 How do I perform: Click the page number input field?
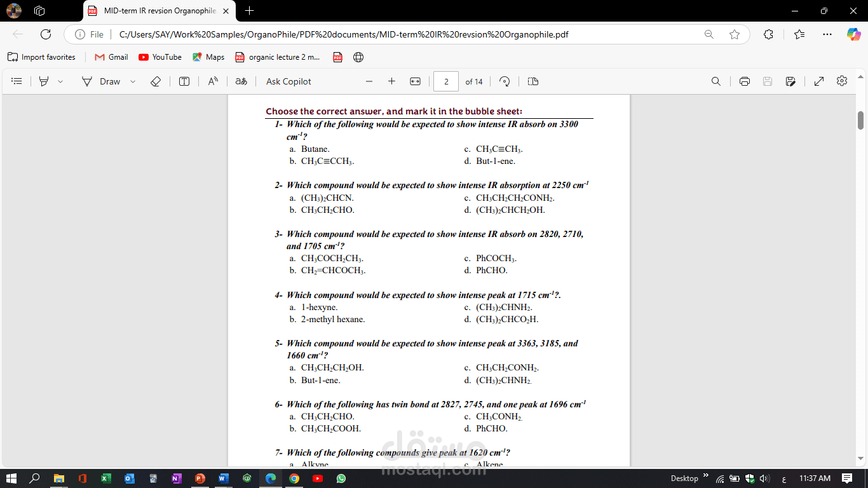(x=446, y=81)
